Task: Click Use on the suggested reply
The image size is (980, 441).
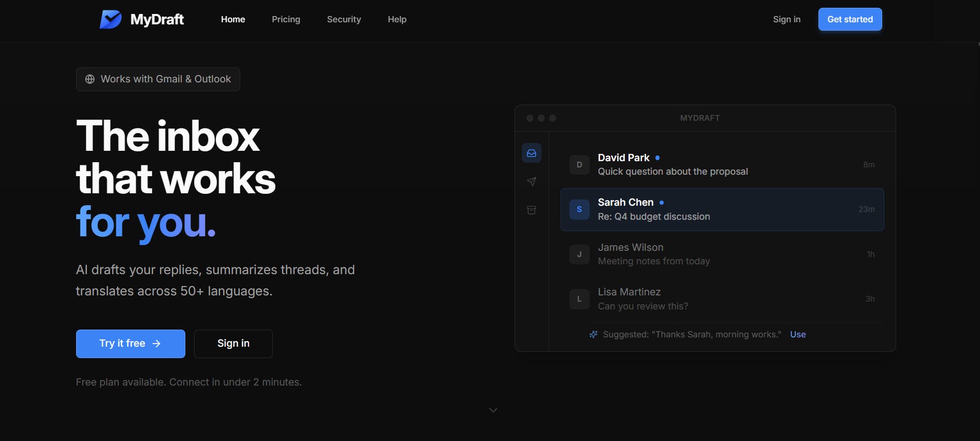Action: pos(798,334)
